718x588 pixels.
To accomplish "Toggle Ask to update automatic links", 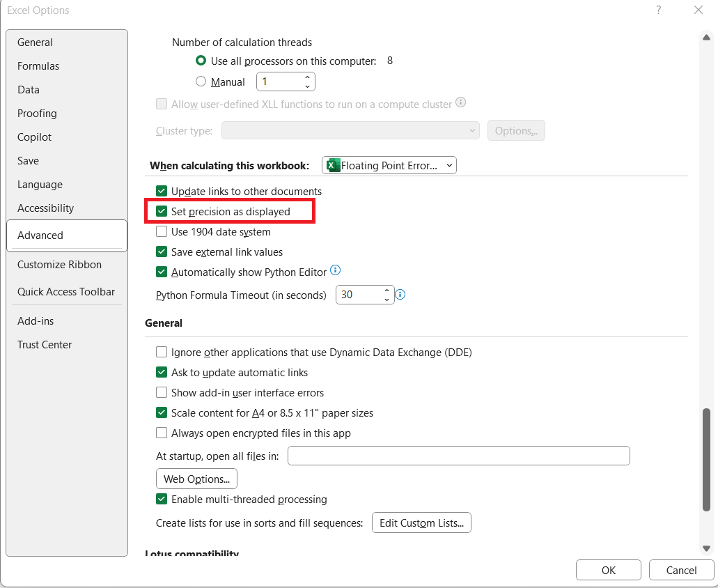I will pos(161,372).
